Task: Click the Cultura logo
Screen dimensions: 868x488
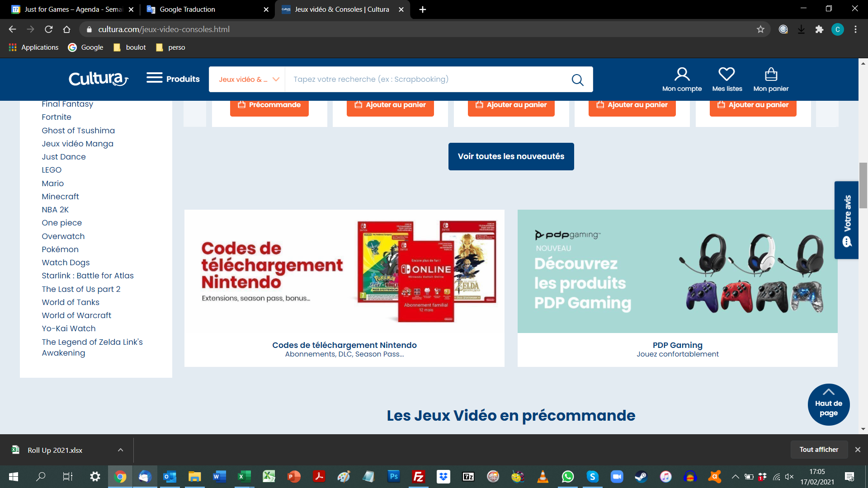Action: pyautogui.click(x=99, y=79)
